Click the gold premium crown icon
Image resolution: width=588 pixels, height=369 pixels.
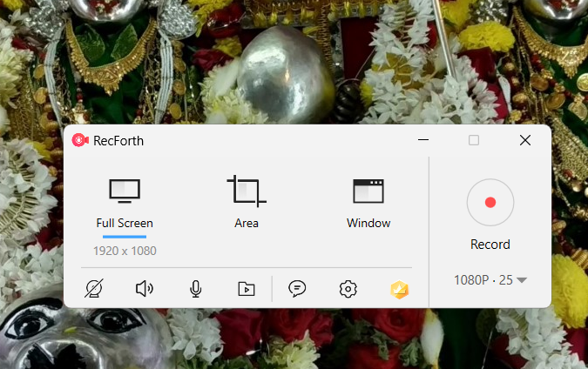click(x=399, y=290)
